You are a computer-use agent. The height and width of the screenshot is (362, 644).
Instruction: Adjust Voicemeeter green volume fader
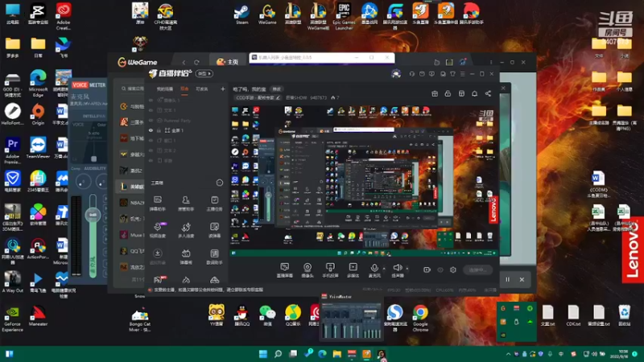[x=93, y=215]
